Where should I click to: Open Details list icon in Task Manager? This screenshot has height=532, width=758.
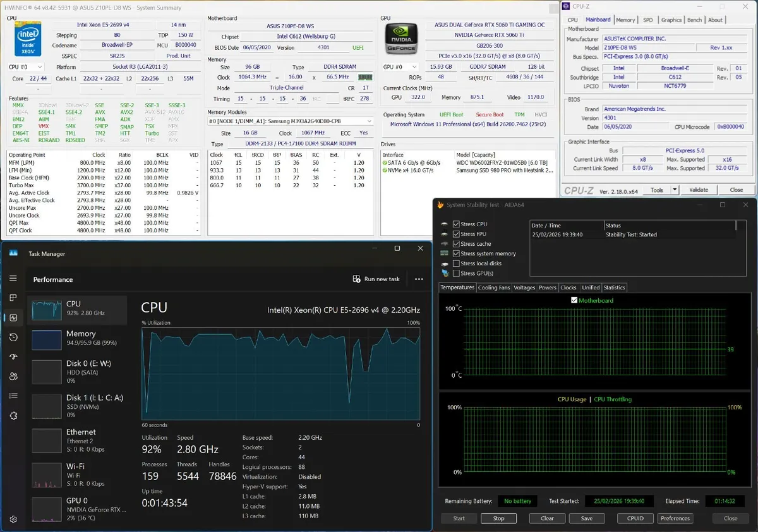coord(13,396)
